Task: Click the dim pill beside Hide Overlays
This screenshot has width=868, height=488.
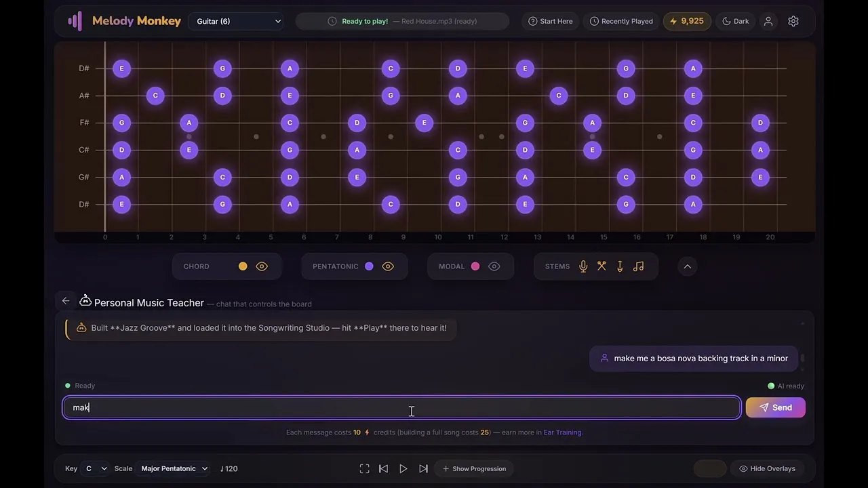Action: (x=709, y=468)
